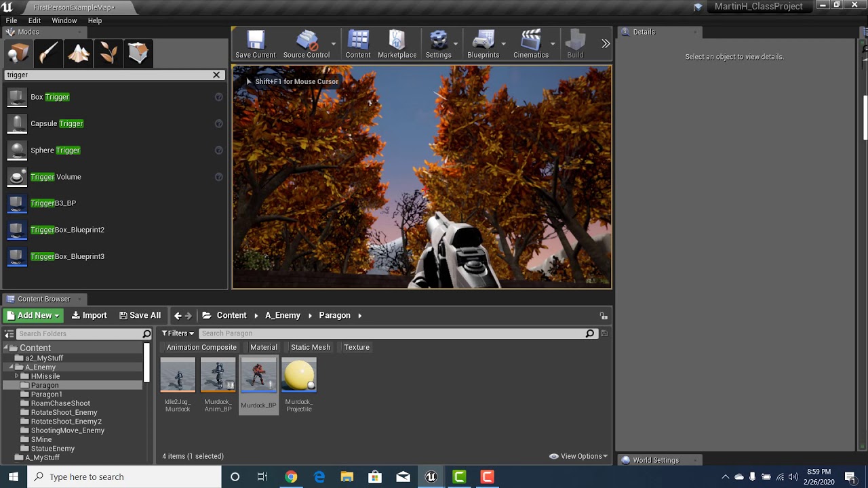Select the Content Browser tab

[44, 299]
